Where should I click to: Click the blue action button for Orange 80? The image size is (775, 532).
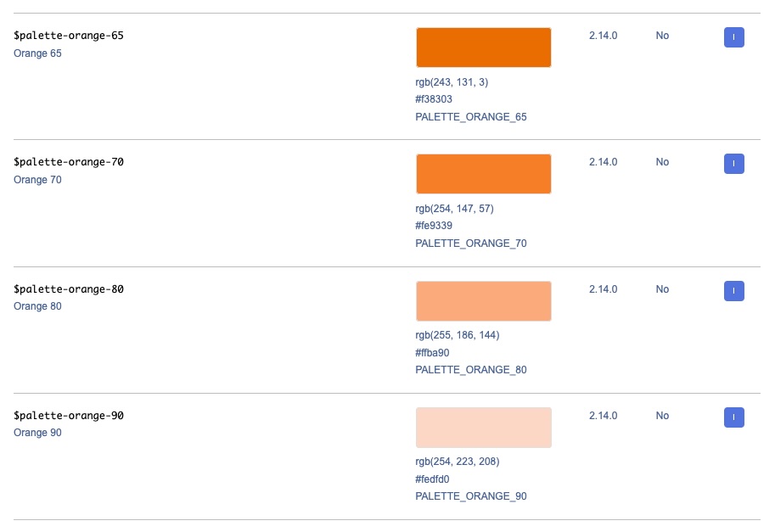coord(733,291)
